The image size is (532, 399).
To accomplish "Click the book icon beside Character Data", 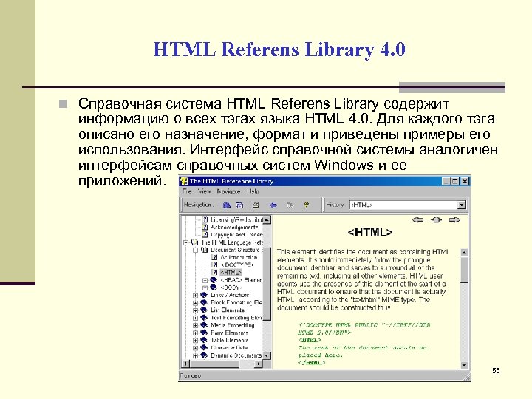I will pyautogui.click(x=204, y=347).
